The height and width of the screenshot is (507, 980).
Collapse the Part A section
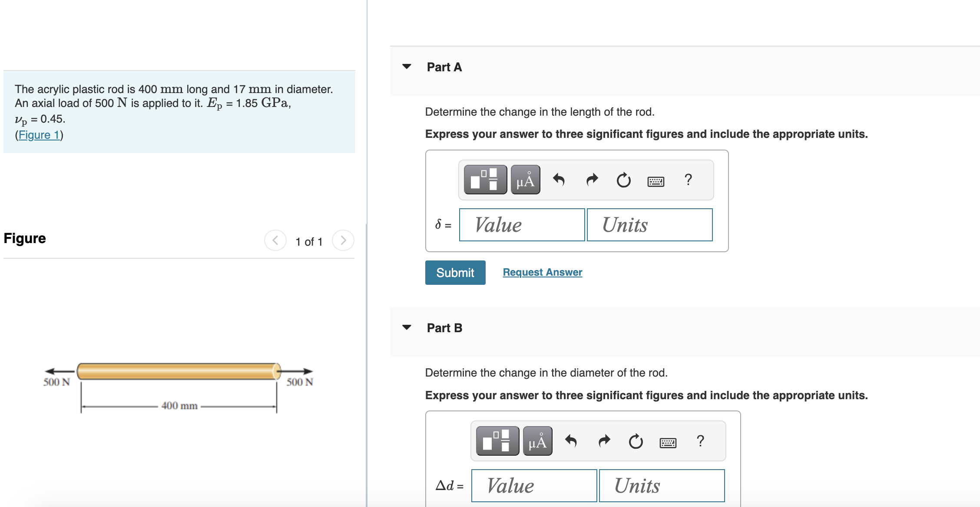(407, 67)
